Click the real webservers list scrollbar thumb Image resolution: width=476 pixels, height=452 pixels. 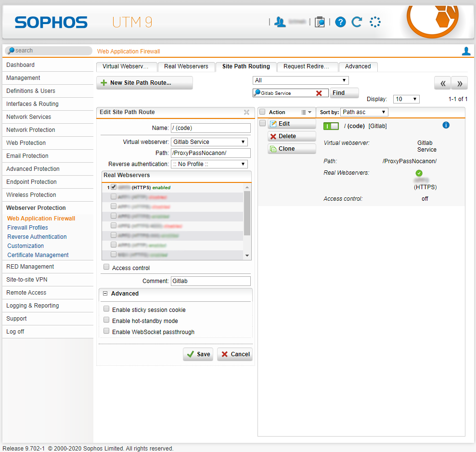point(247,213)
